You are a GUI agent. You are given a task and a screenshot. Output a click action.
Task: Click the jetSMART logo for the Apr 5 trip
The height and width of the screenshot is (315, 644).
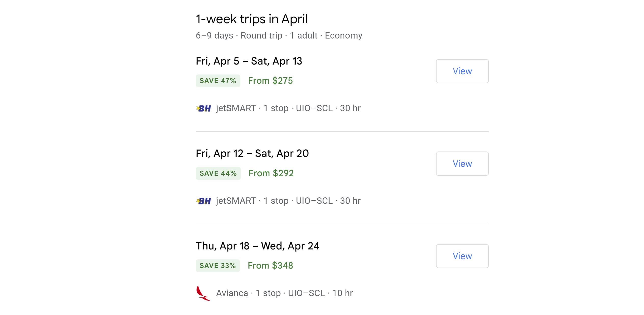pyautogui.click(x=203, y=108)
